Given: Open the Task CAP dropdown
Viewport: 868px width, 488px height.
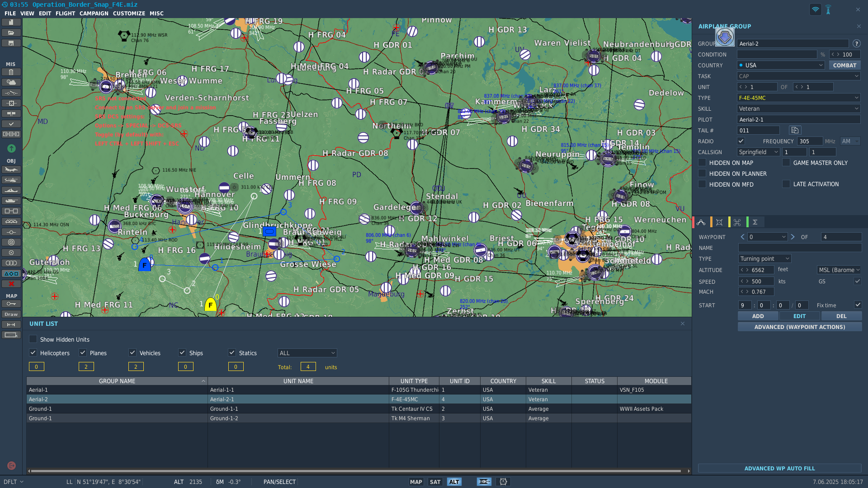Looking at the screenshot, I should [x=799, y=76].
